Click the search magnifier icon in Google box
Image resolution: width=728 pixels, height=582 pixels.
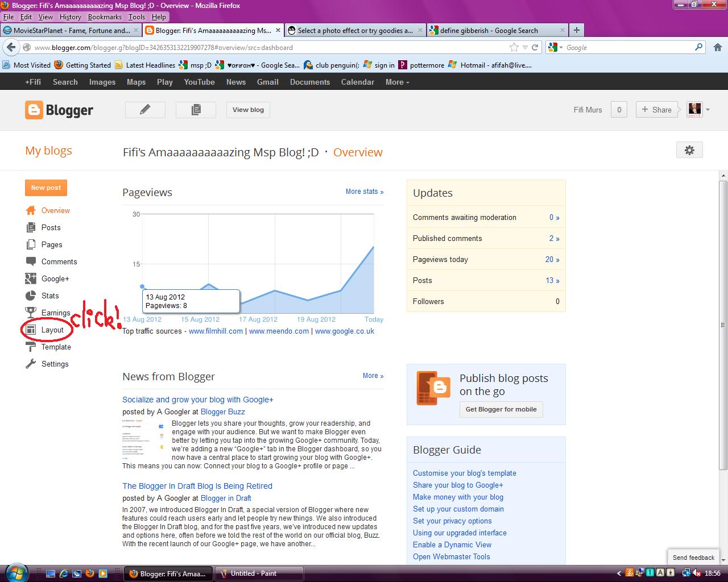[699, 48]
